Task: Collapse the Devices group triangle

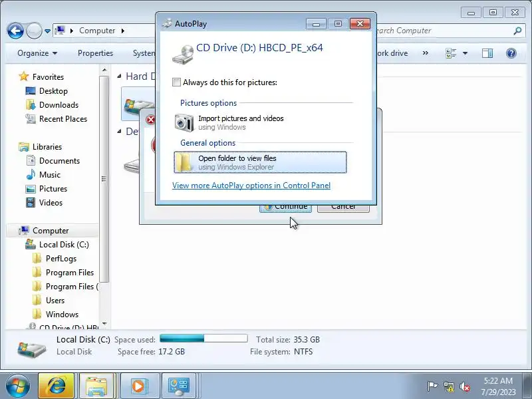Action: point(119,131)
